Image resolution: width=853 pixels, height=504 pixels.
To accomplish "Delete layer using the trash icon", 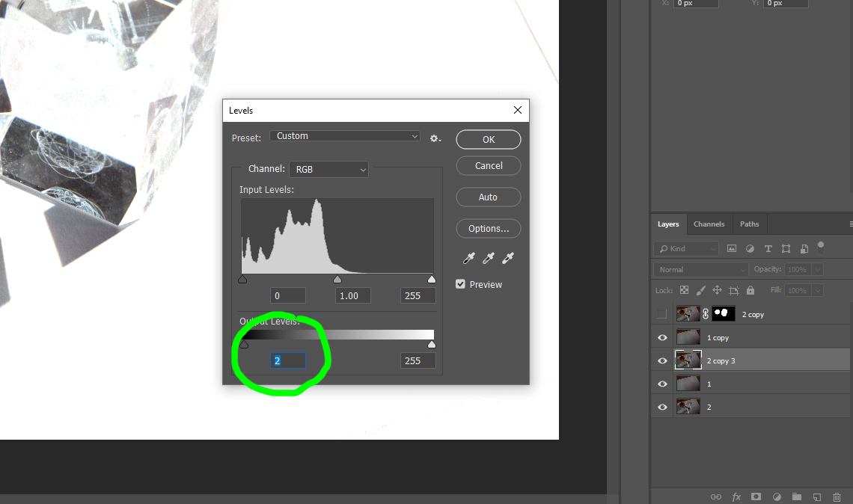I will coord(837,497).
